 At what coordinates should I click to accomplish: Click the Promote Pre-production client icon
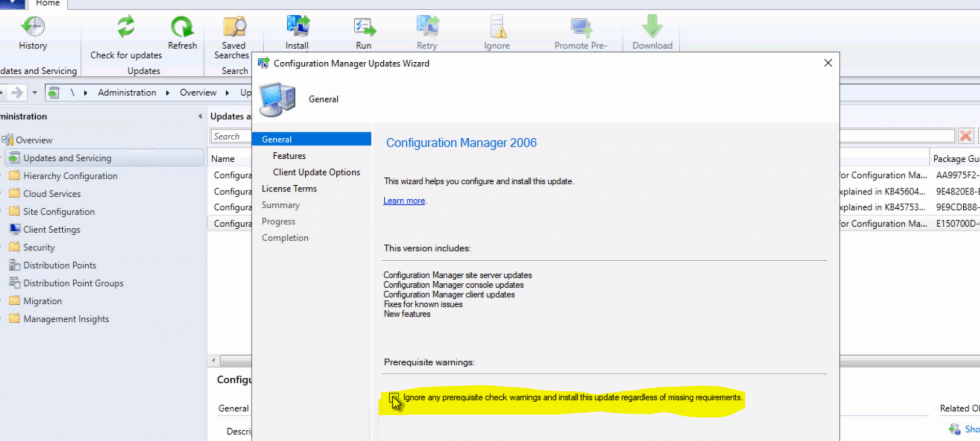coord(581,27)
